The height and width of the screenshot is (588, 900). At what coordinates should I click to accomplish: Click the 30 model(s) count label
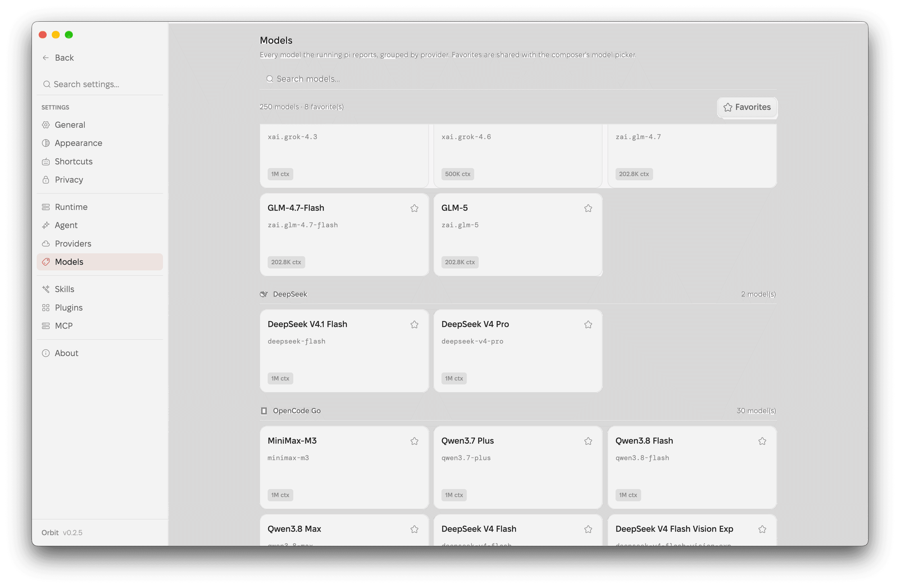coord(756,411)
